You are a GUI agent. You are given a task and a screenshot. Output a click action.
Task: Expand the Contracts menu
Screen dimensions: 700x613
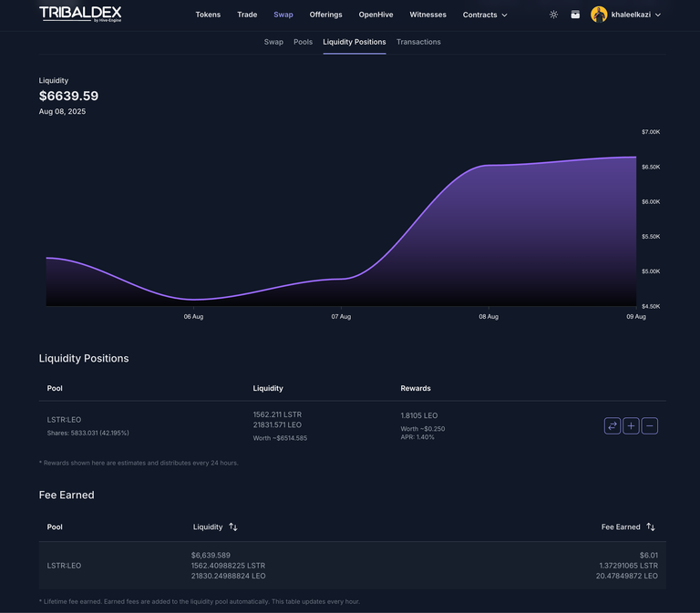(485, 15)
